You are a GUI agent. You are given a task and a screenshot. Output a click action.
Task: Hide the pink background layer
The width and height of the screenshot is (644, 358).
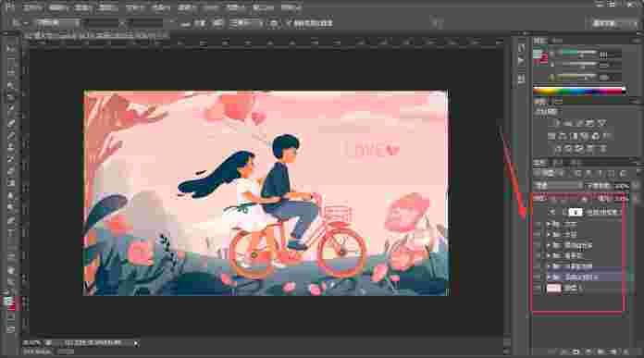[x=538, y=289]
